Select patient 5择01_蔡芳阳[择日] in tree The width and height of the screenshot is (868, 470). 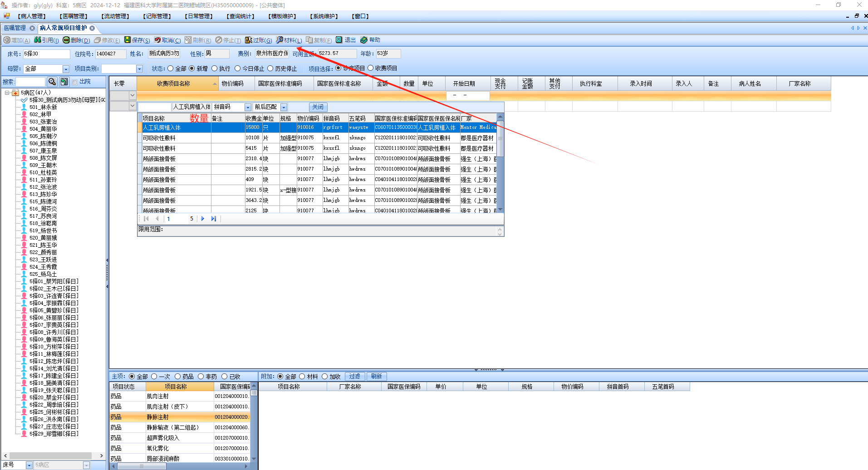pos(54,281)
